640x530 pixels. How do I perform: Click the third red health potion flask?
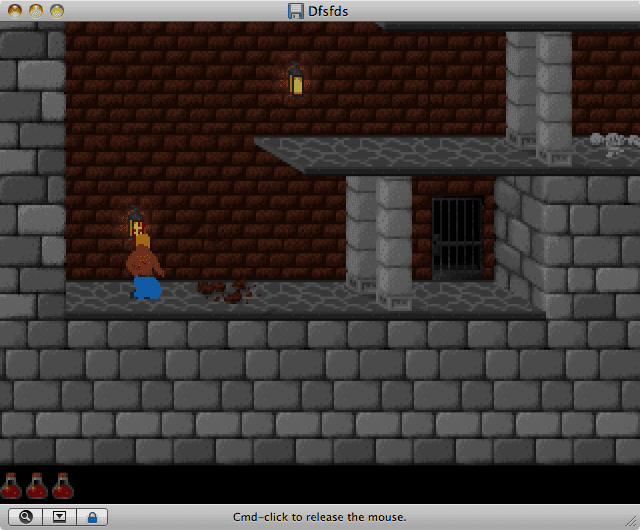pos(63,485)
